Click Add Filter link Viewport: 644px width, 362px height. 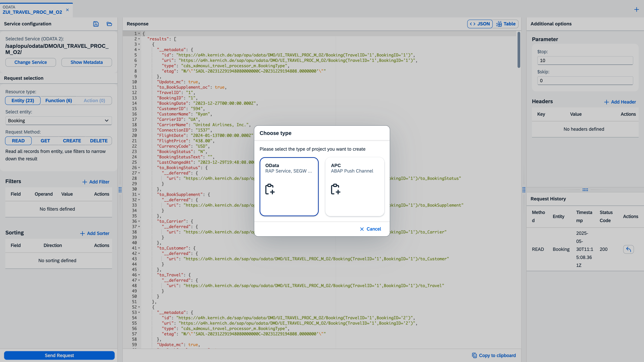[x=96, y=182]
